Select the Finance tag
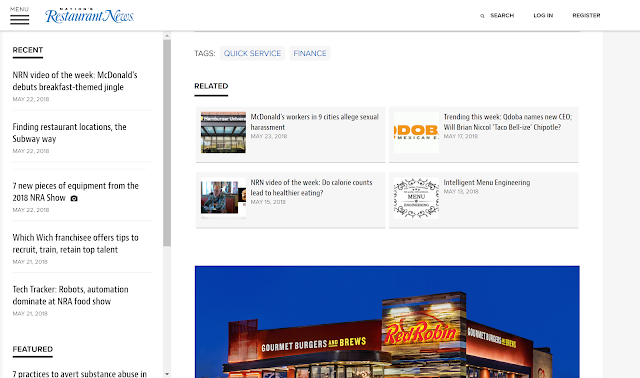This screenshot has height=378, width=640. tap(310, 53)
